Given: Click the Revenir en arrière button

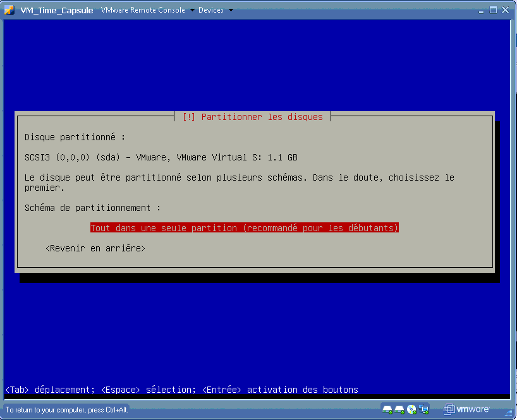Looking at the screenshot, I should click(95, 248).
